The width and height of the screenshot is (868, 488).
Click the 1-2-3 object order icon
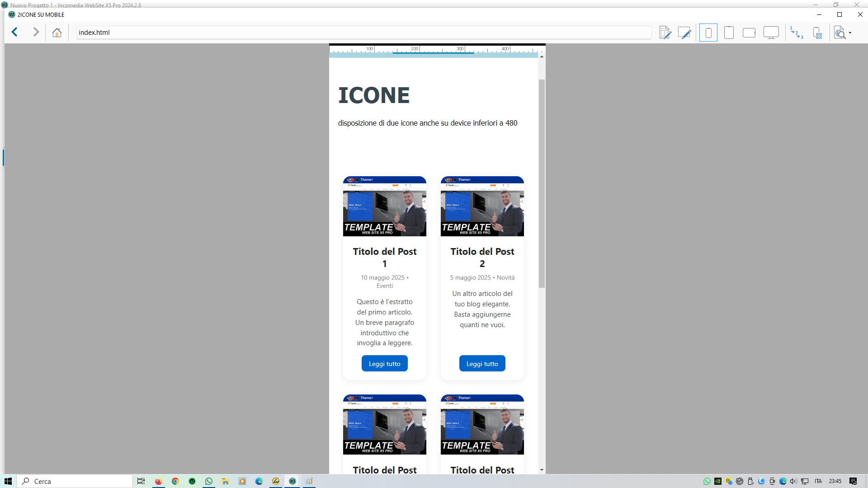tap(796, 33)
